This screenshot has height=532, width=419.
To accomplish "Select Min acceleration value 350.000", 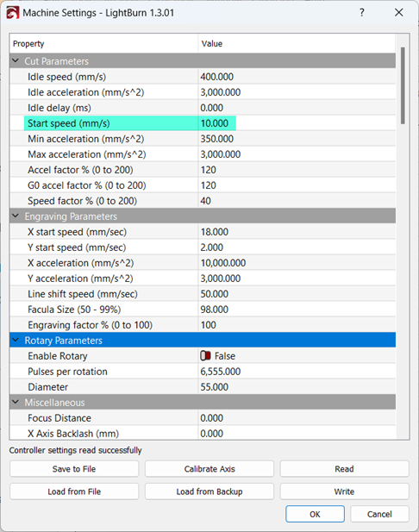I will (216, 139).
